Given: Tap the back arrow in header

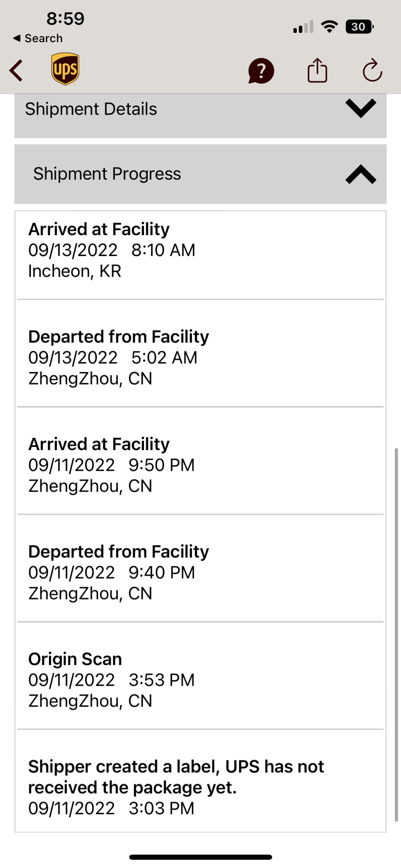Looking at the screenshot, I should coord(16,70).
